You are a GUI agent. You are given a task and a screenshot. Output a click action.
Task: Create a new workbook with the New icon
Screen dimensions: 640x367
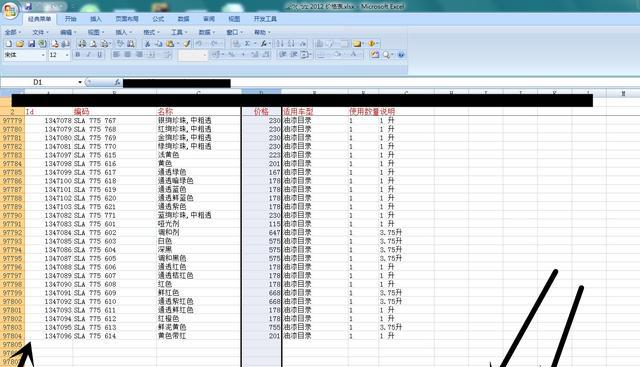pyautogui.click(x=9, y=44)
